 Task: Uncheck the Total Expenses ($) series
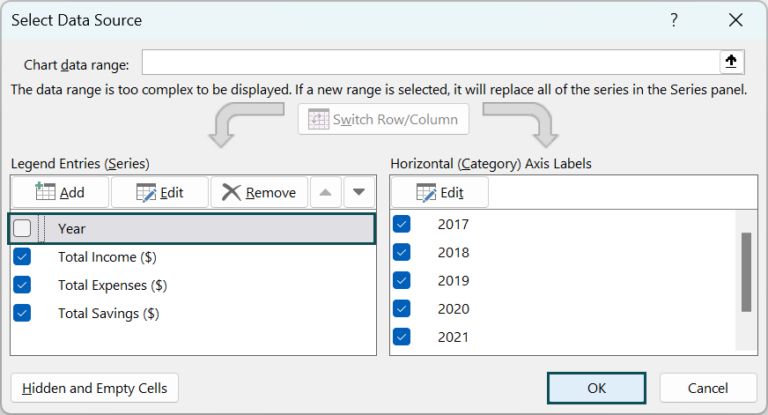pos(22,285)
